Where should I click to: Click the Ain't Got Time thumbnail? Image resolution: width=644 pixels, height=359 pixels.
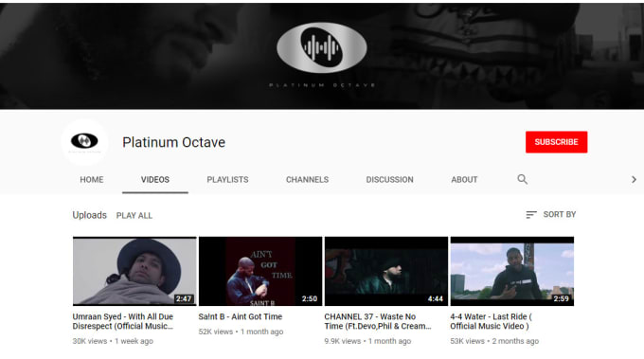click(x=260, y=271)
